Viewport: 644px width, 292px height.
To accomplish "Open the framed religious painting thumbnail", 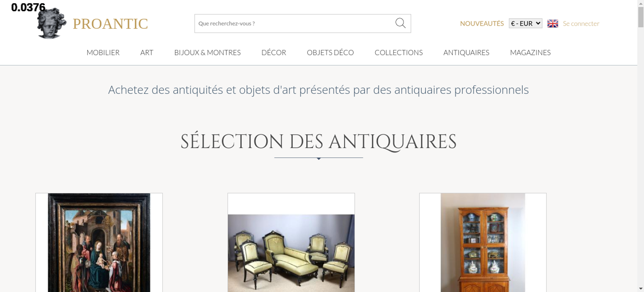I will coord(99,242).
